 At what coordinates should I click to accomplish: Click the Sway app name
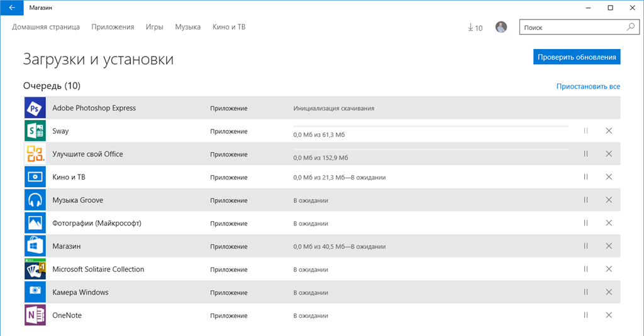click(60, 131)
